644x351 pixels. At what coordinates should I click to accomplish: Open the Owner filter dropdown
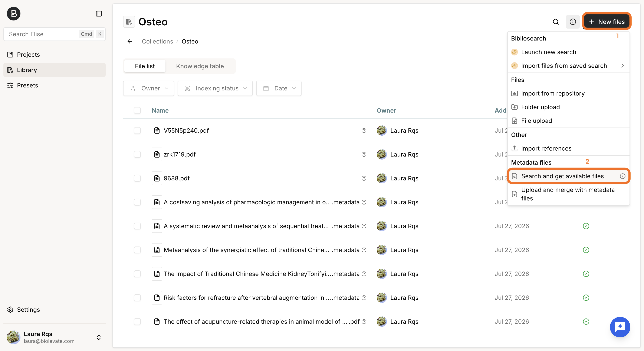point(148,88)
